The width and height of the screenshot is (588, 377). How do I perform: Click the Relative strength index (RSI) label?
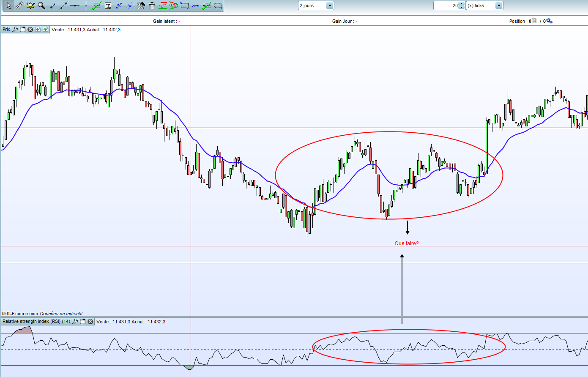(36, 322)
